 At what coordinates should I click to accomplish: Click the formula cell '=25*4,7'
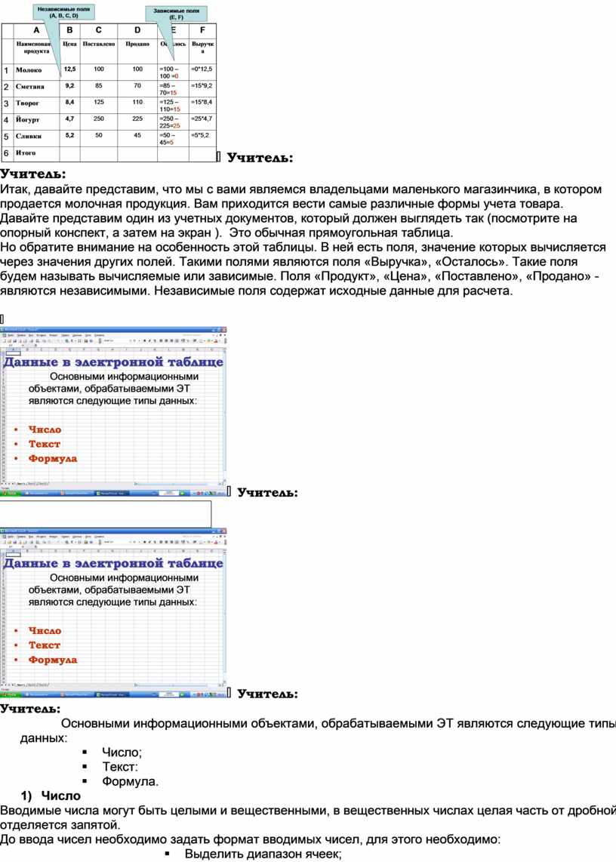pyautogui.click(x=202, y=122)
